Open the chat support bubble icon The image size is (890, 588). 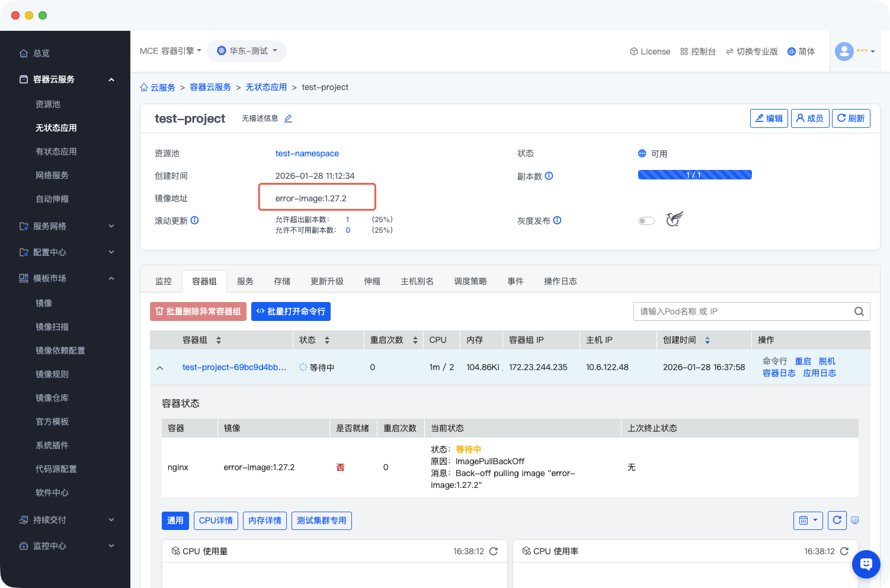point(866,564)
